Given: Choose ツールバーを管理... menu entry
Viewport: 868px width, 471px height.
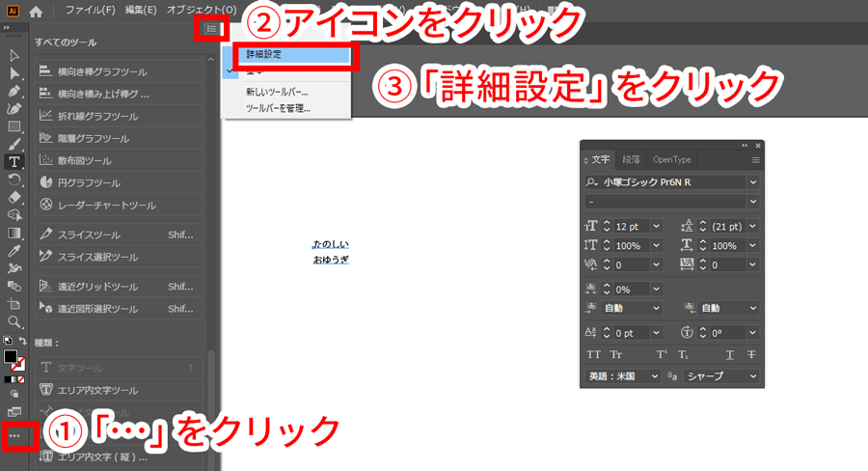Looking at the screenshot, I should (278, 108).
